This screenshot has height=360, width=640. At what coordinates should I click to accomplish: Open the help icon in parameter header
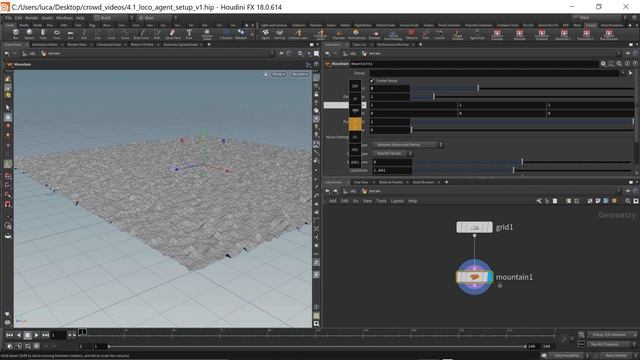click(x=635, y=64)
